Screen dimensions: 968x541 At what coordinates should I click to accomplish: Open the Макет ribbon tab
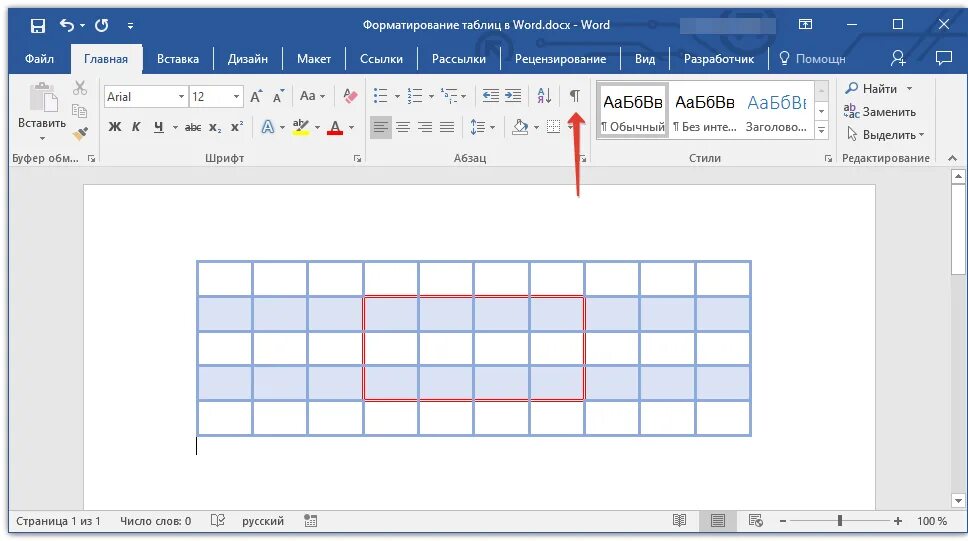pos(314,59)
